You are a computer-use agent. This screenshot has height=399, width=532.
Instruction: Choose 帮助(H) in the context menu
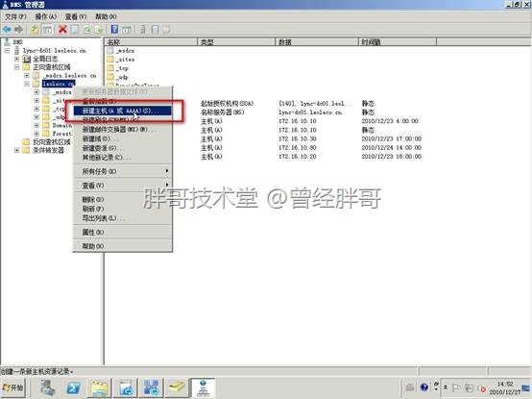tap(123, 246)
